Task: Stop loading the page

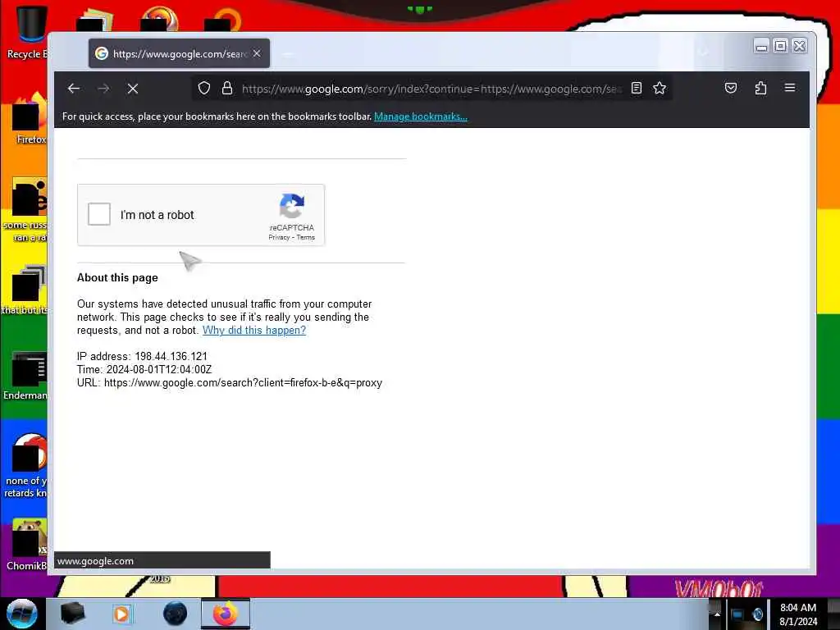Action: click(133, 89)
